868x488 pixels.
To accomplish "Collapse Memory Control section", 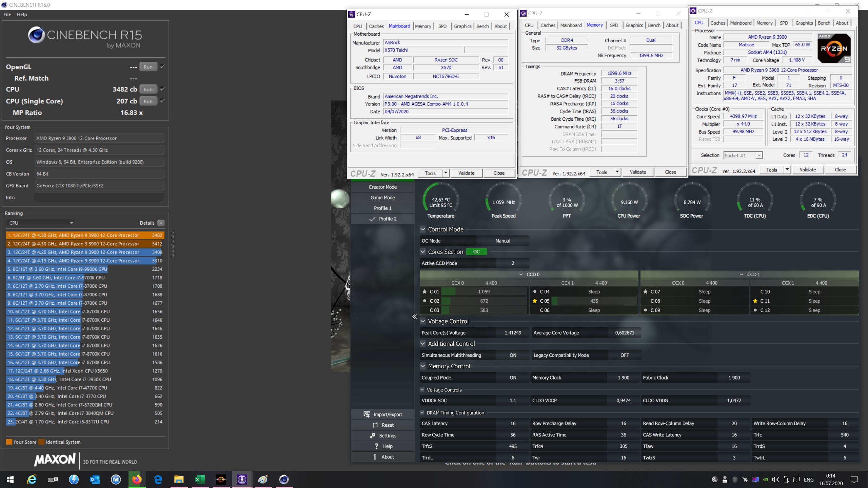I will (422, 366).
